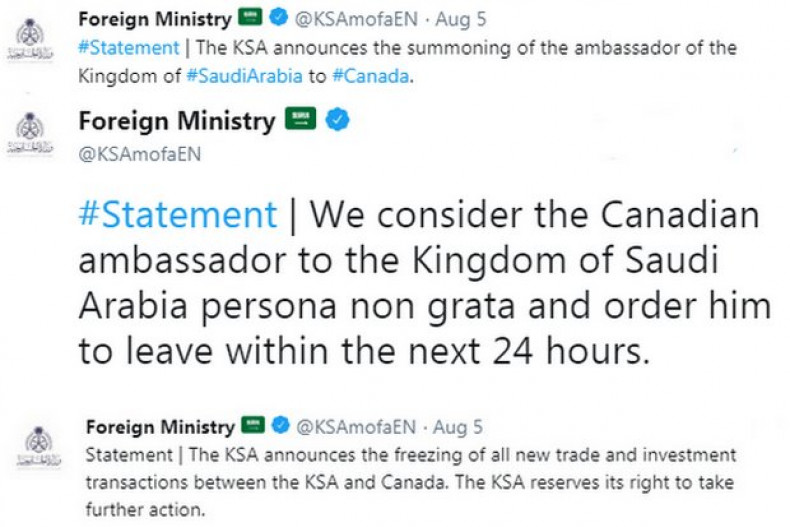Open the large Foreign Ministry name in the middle tweet
The width and height of the screenshot is (790, 527).
pos(175,122)
